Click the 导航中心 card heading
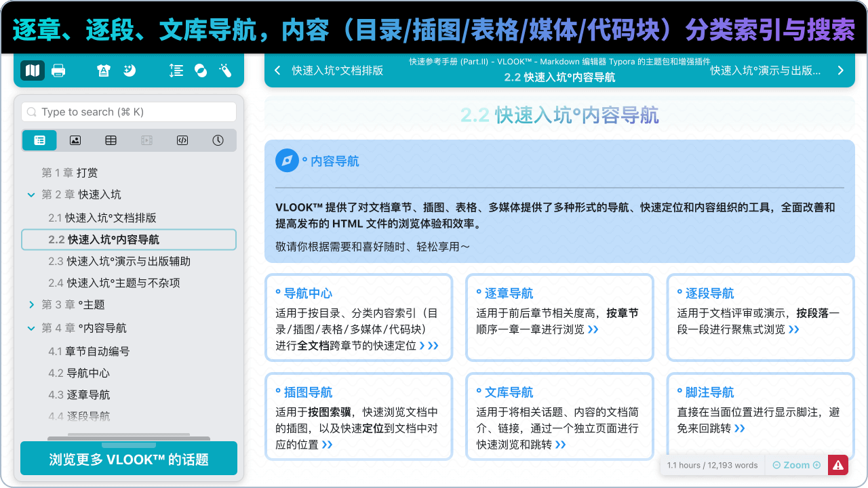This screenshot has width=868, height=488. [304, 293]
